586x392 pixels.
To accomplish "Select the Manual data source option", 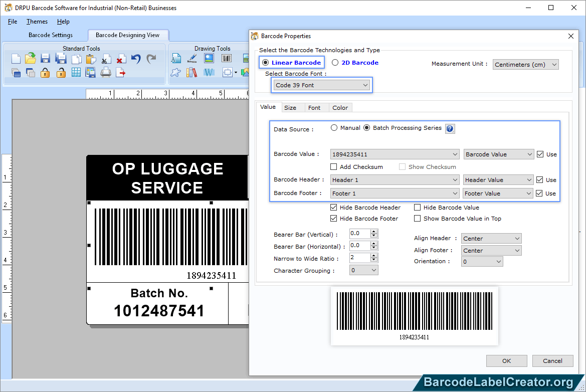I will (x=334, y=127).
